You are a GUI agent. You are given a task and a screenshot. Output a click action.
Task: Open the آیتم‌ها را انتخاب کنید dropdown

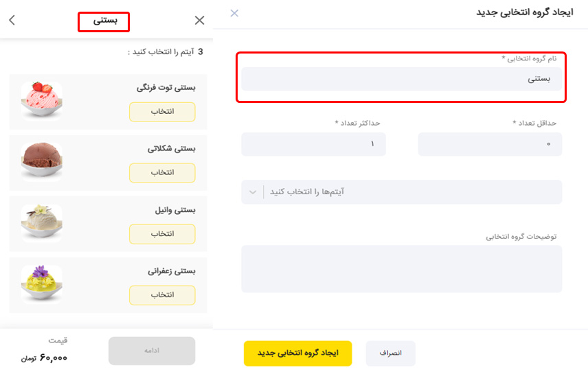[x=402, y=192]
